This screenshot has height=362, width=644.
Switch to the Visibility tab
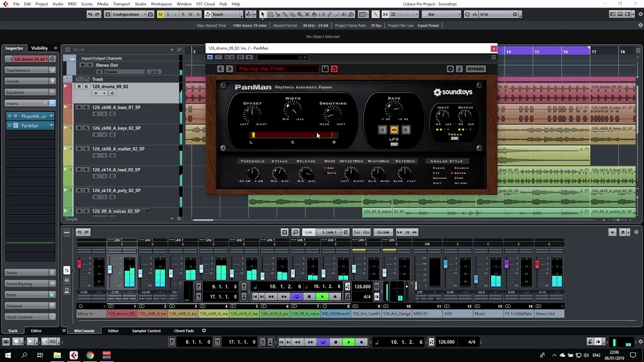pyautogui.click(x=39, y=48)
